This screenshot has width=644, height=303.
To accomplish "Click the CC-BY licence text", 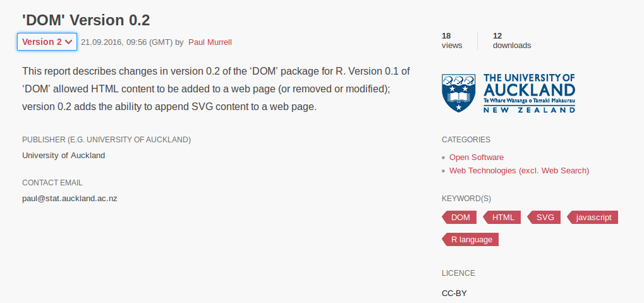I will coord(454,293).
